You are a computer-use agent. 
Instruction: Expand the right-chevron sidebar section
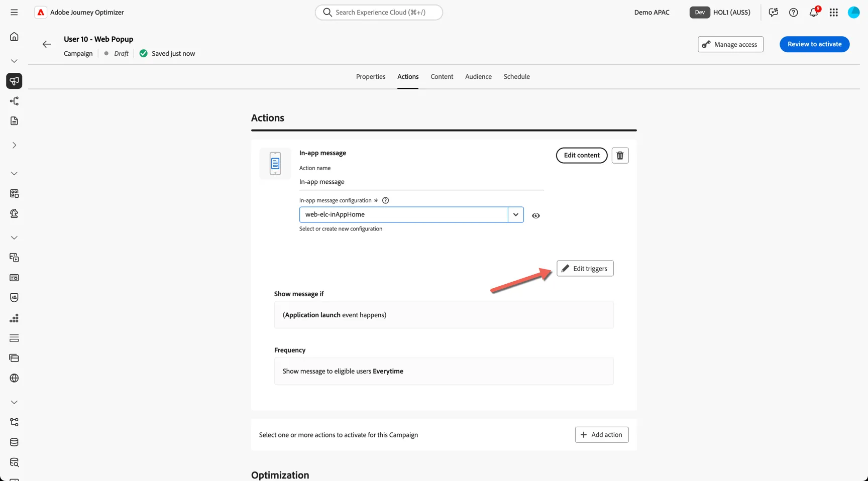[x=14, y=145]
